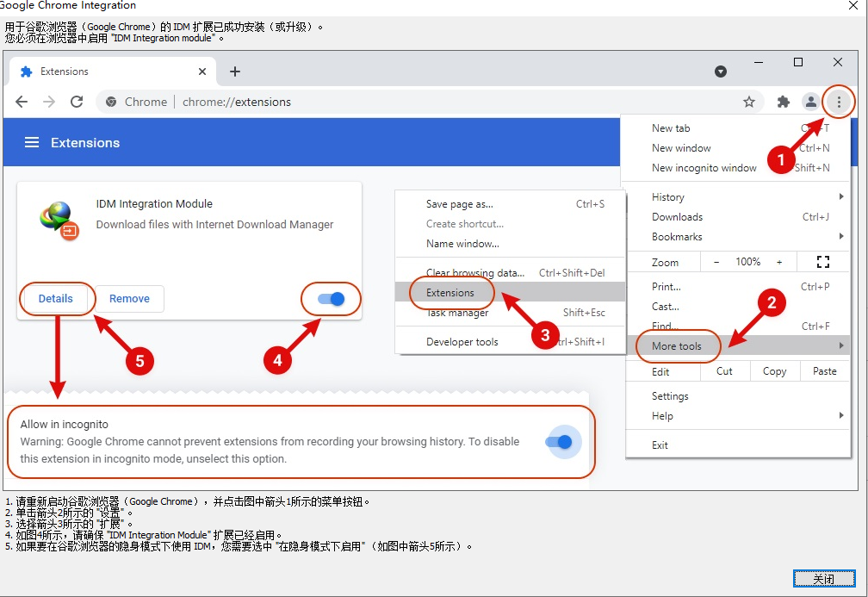Choose New window from Chrome menu

[x=735, y=148]
